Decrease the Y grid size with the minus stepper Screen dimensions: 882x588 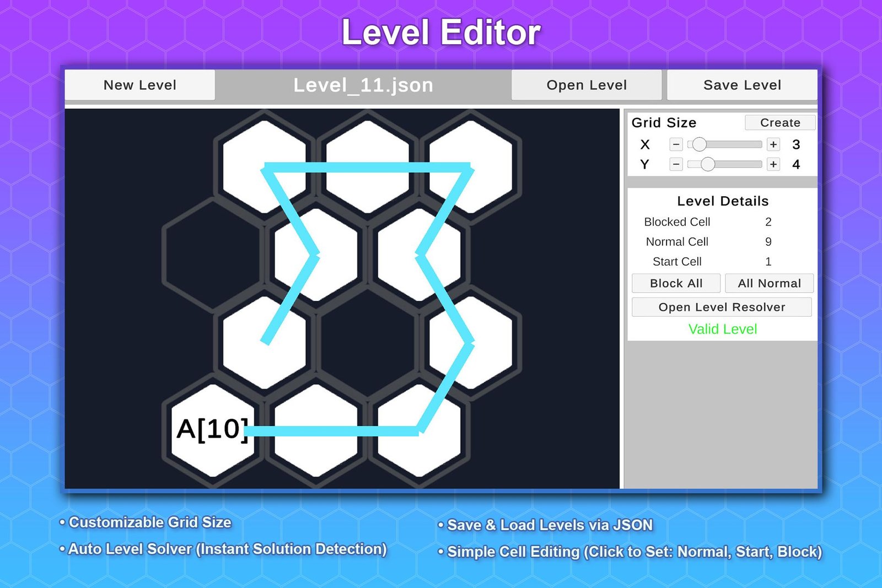pyautogui.click(x=676, y=164)
